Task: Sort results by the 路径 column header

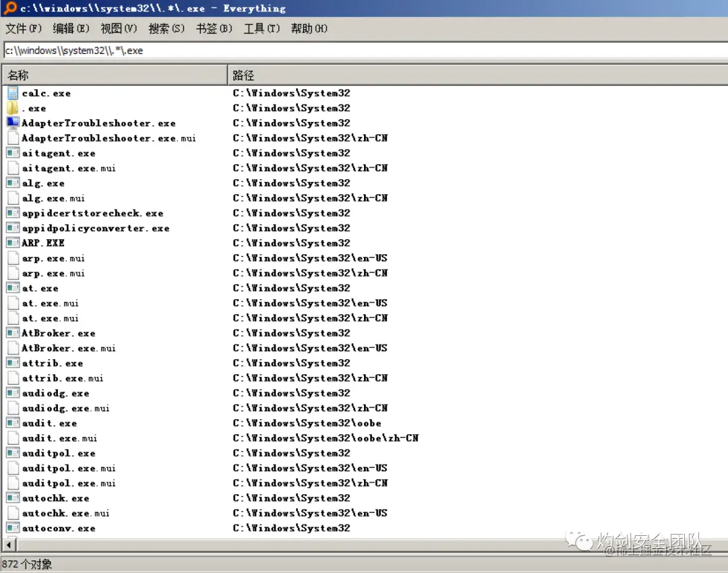Action: 478,76
